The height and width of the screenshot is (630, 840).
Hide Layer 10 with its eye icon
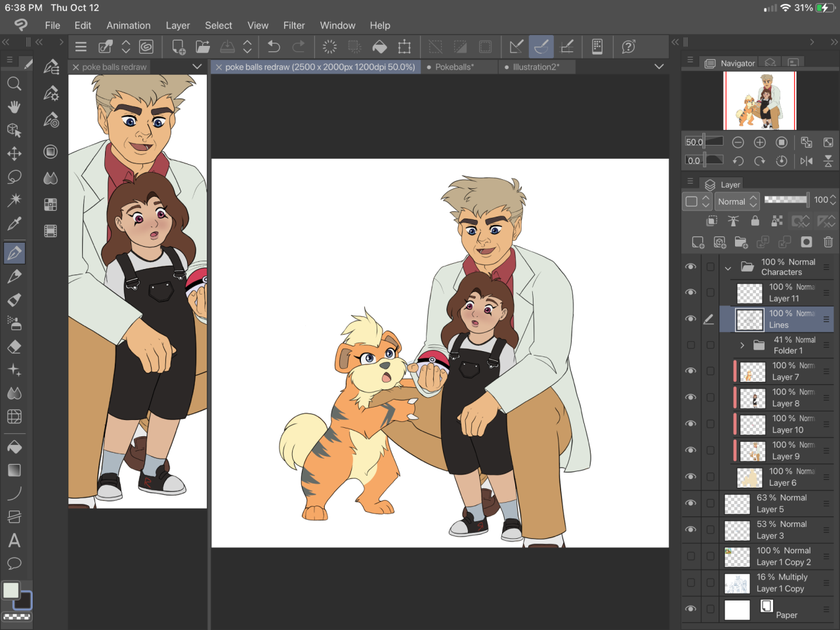pos(690,423)
